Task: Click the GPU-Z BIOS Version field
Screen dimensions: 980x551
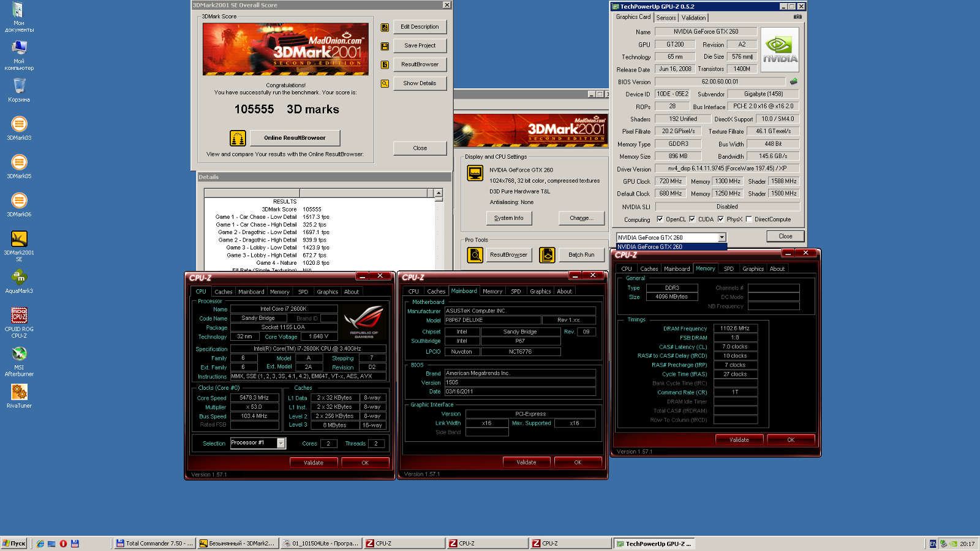Action: click(x=720, y=82)
